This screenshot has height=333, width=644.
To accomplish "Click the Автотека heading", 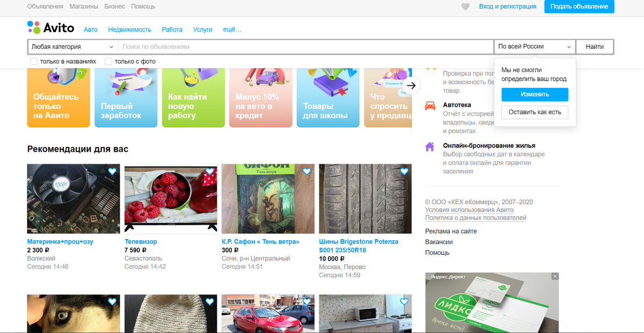I will click(457, 105).
